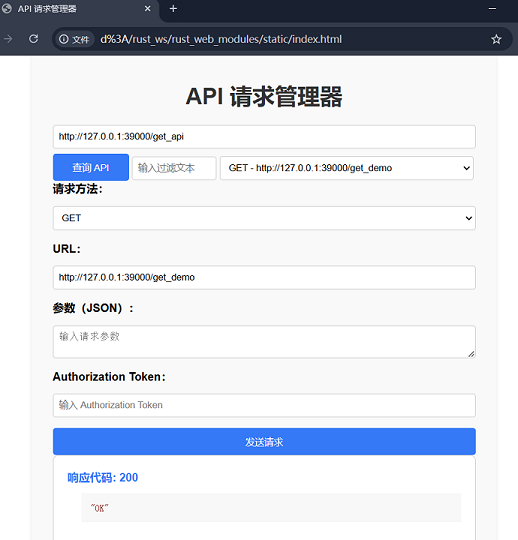Expand the 请求方法 GET dropdown
The width and height of the screenshot is (518, 540).
[264, 218]
